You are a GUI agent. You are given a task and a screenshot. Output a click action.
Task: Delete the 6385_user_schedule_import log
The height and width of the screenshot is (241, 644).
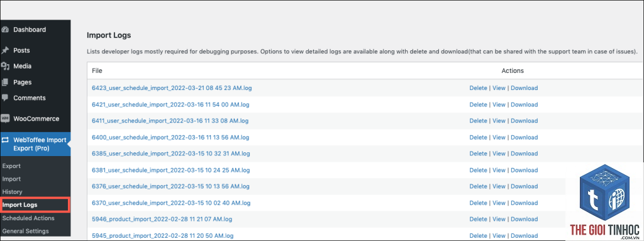[x=478, y=154]
